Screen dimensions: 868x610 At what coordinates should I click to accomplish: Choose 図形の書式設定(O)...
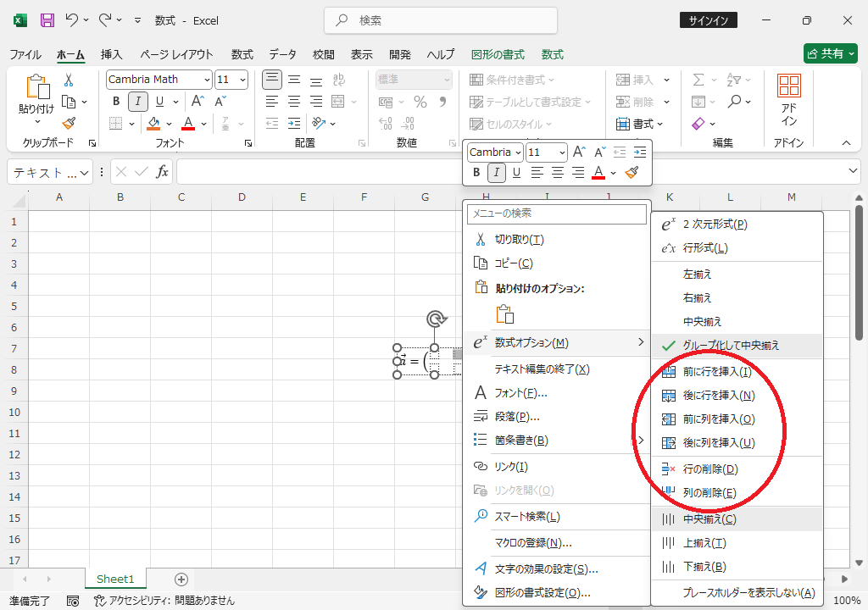tap(557, 593)
